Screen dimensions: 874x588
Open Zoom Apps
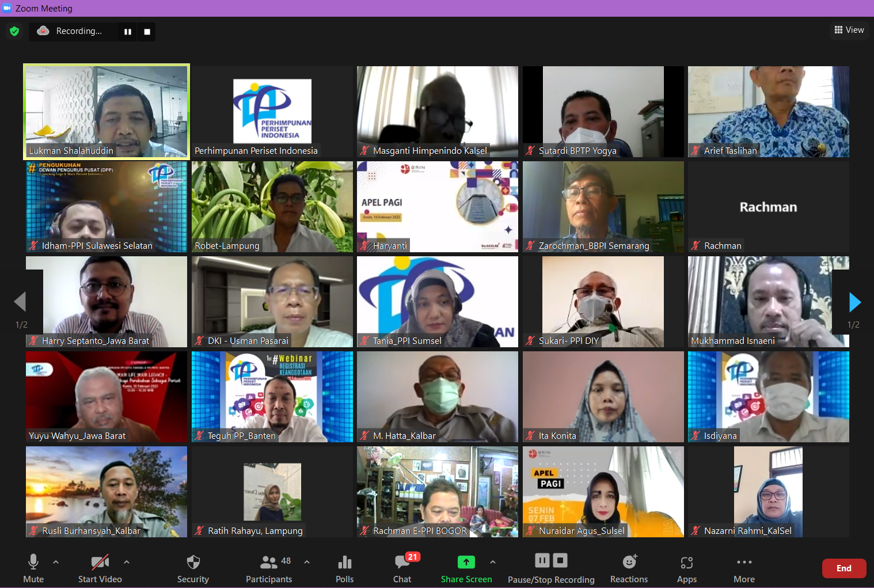coord(687,568)
